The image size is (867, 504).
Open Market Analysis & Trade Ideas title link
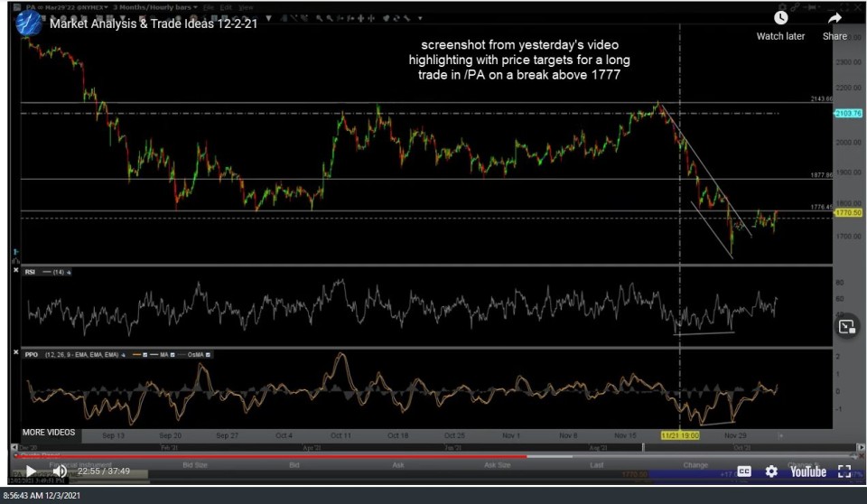(154, 23)
